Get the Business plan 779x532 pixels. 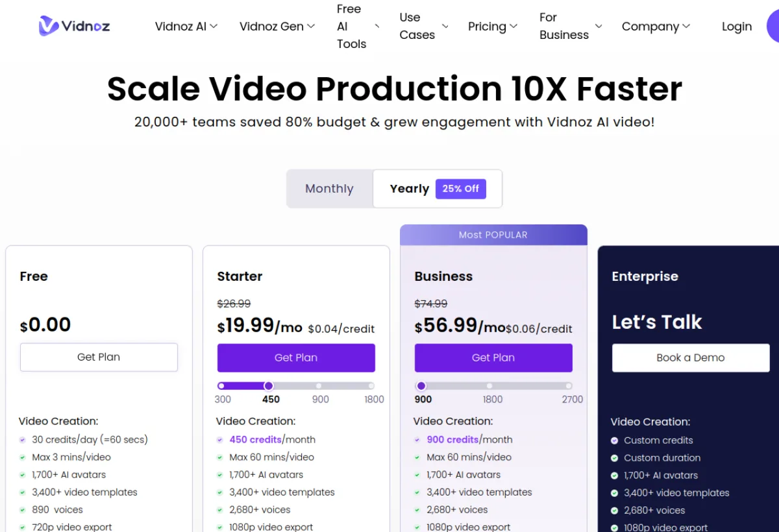(x=493, y=357)
